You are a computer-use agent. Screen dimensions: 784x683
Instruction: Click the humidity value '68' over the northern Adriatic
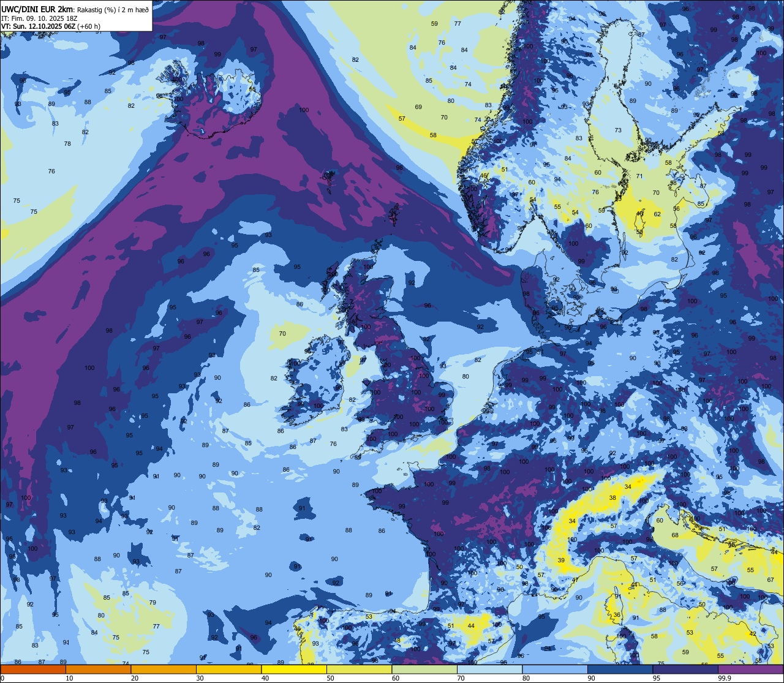click(675, 535)
